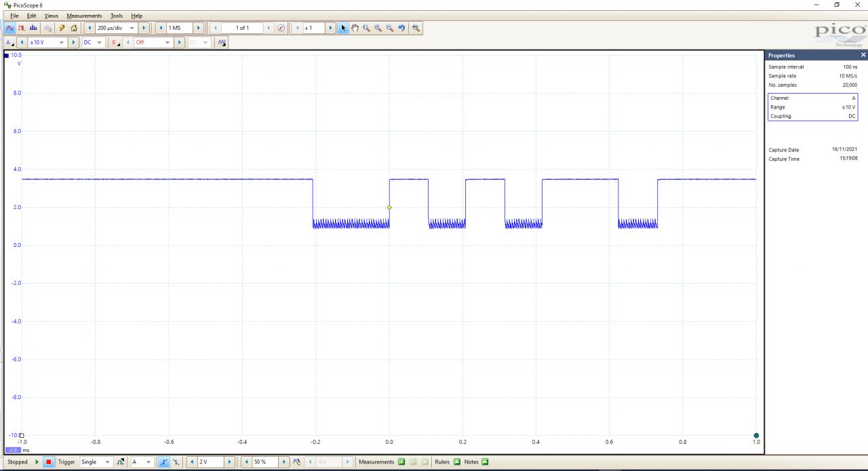The height and width of the screenshot is (471, 868).
Task: Select the falling edge trigger toggle
Action: (176, 462)
